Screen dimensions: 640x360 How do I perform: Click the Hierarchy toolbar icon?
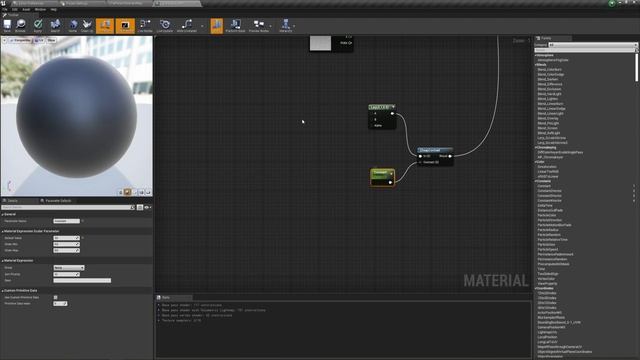[286, 26]
